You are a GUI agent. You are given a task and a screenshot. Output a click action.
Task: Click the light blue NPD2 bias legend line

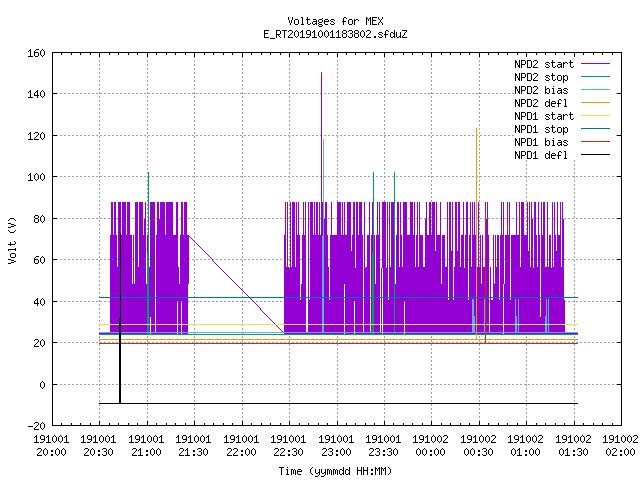click(596, 89)
